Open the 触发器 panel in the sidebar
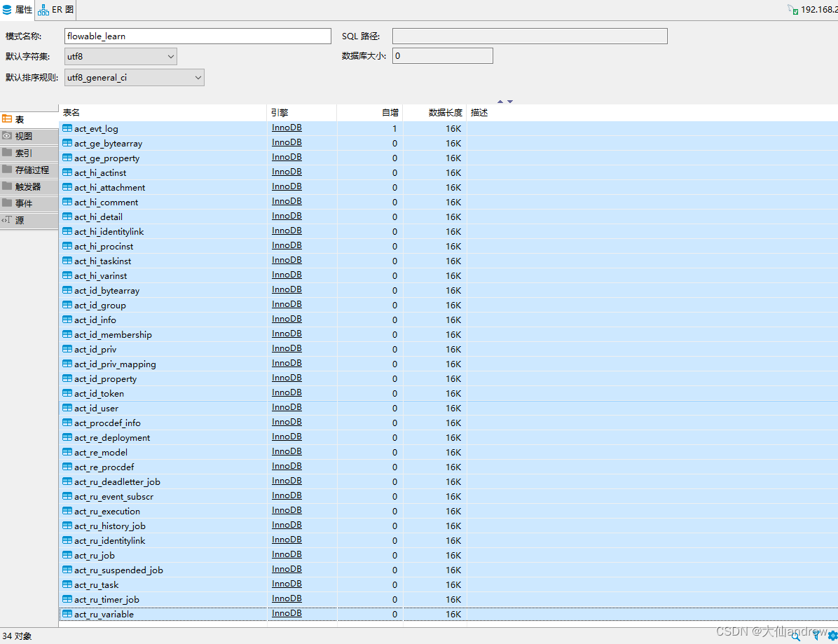This screenshot has height=644, width=838. (29, 186)
